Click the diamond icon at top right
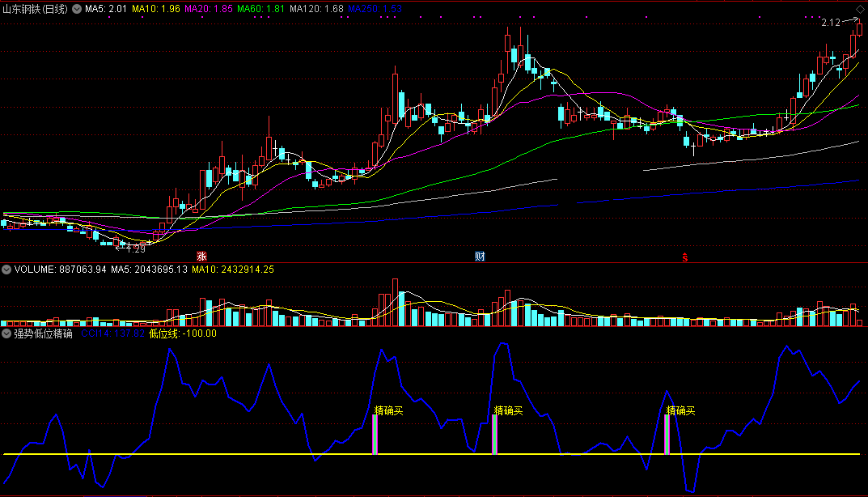The image size is (868, 497). tap(860, 10)
